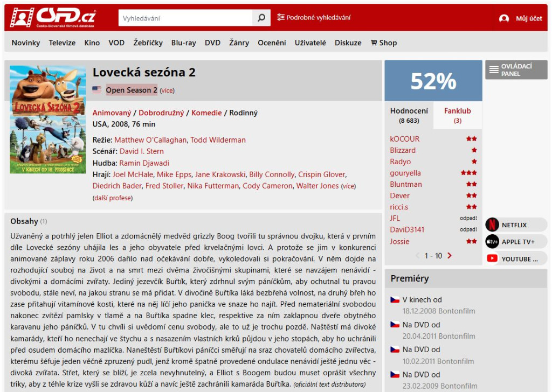Click the ČSFD.cz logo
The width and height of the screenshot is (552, 392).
pos(53,17)
